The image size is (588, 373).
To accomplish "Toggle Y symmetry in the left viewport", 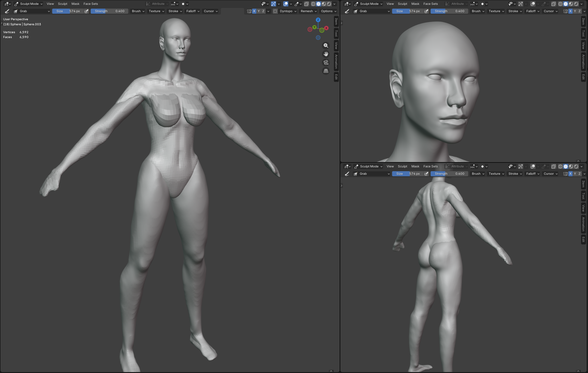I will click(x=259, y=11).
